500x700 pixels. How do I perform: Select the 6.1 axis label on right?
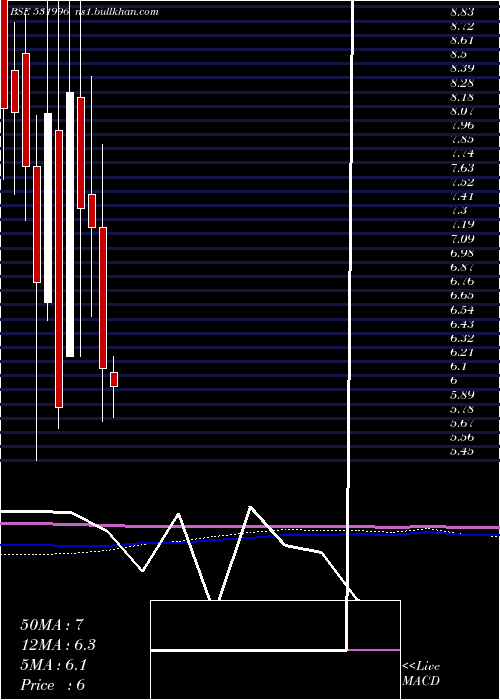coord(458,367)
